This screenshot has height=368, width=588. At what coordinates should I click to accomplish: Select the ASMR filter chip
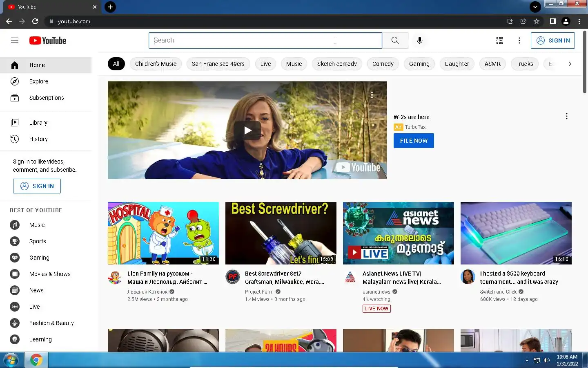pyautogui.click(x=492, y=64)
